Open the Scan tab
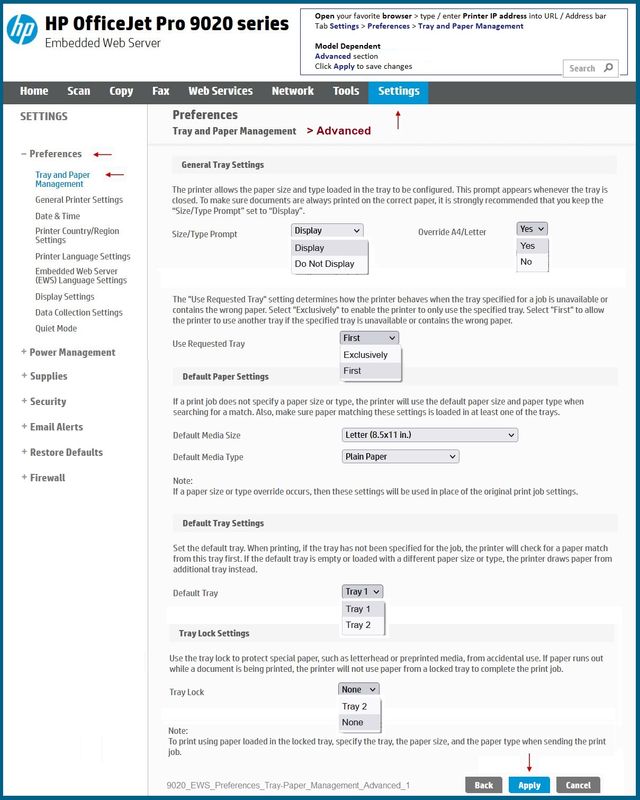Screen dimensions: 640x800 [x=79, y=91]
